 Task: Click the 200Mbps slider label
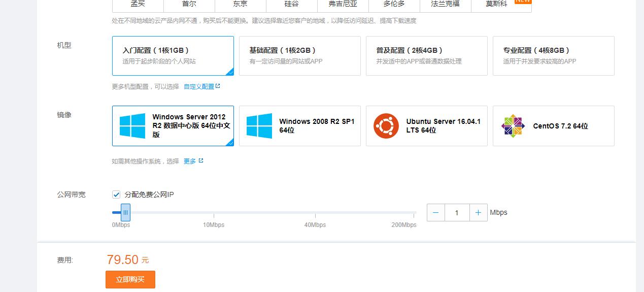[404, 224]
